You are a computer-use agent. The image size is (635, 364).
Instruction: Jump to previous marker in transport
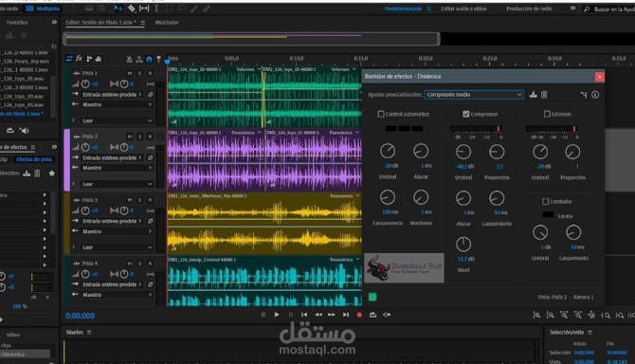[x=304, y=315]
